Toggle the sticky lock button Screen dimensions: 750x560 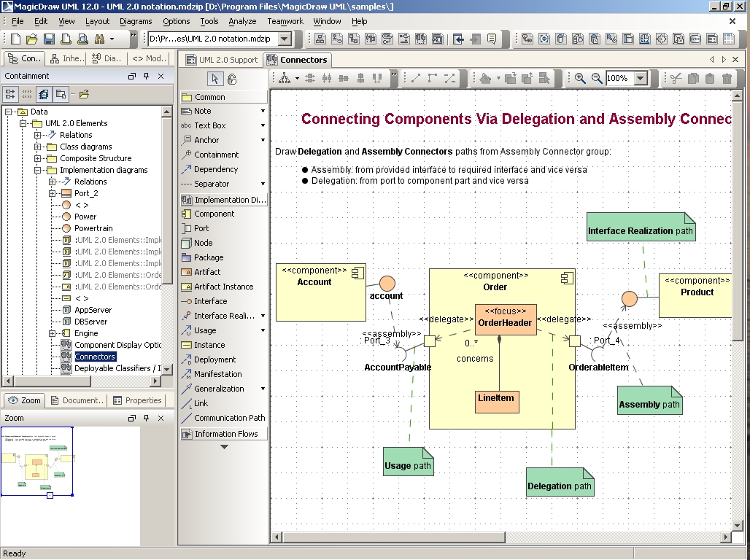[232, 79]
